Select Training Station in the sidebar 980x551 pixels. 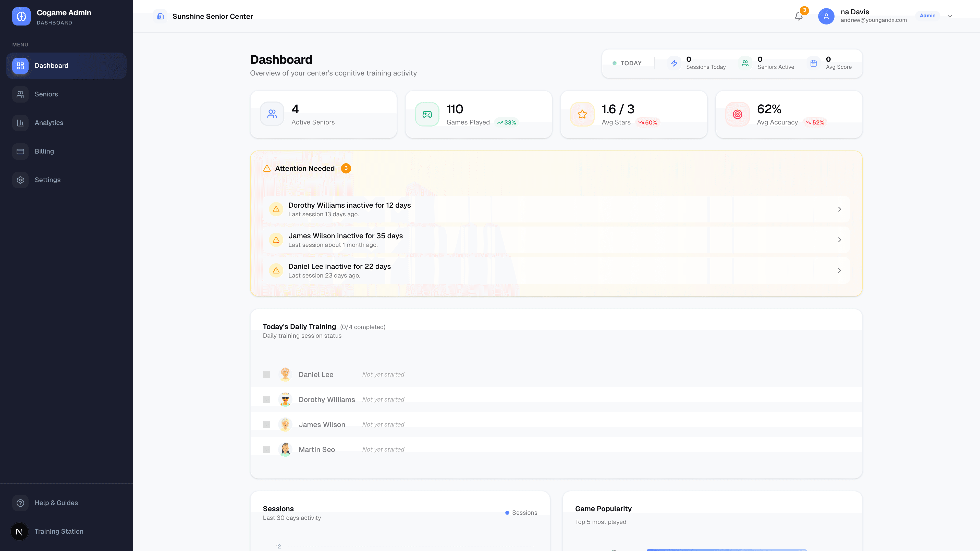click(x=59, y=531)
